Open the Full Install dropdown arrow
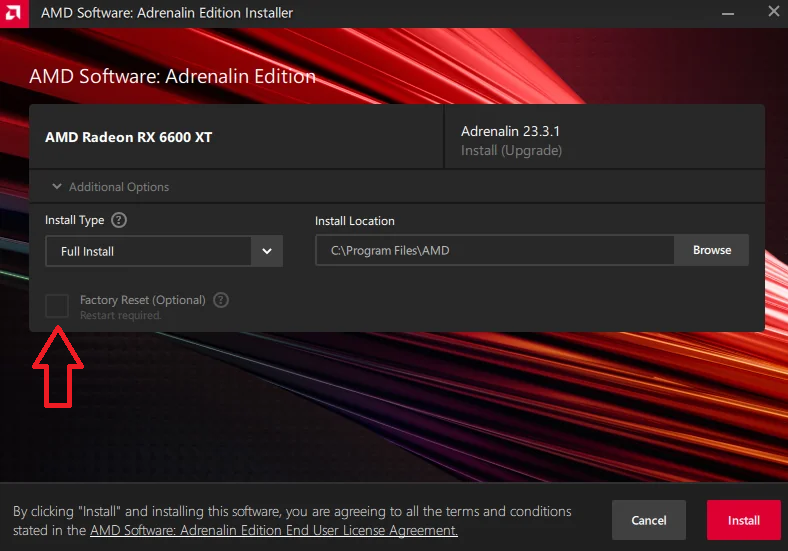 (267, 251)
